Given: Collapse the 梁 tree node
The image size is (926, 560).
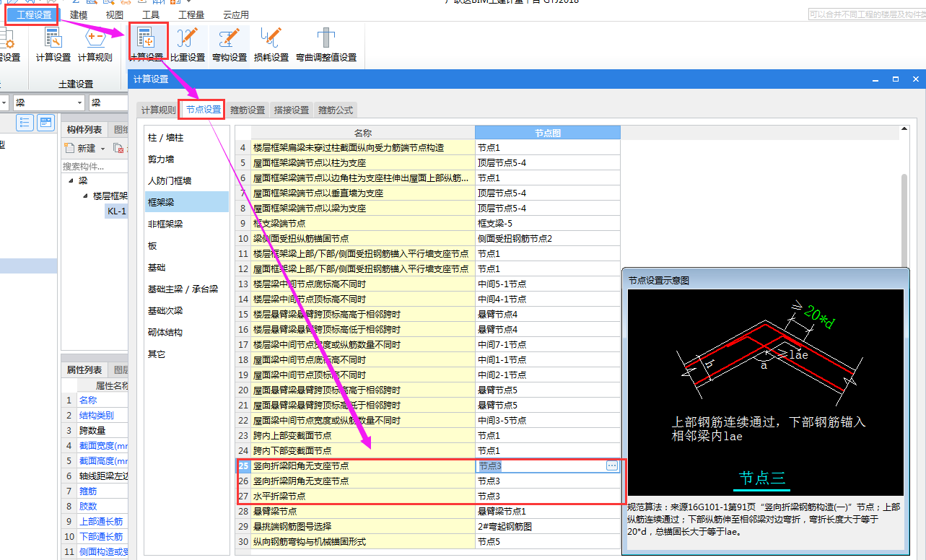Looking at the screenshot, I should [x=71, y=180].
